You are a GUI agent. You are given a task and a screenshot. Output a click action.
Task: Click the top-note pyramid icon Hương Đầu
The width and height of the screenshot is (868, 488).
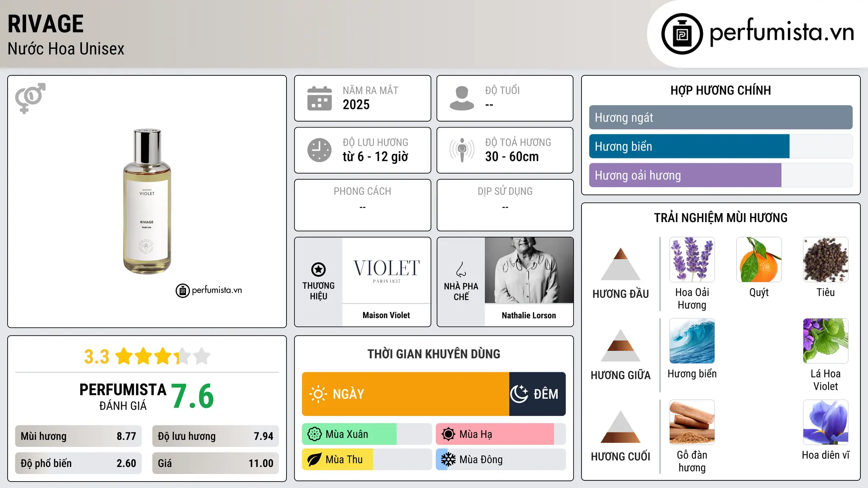click(620, 264)
